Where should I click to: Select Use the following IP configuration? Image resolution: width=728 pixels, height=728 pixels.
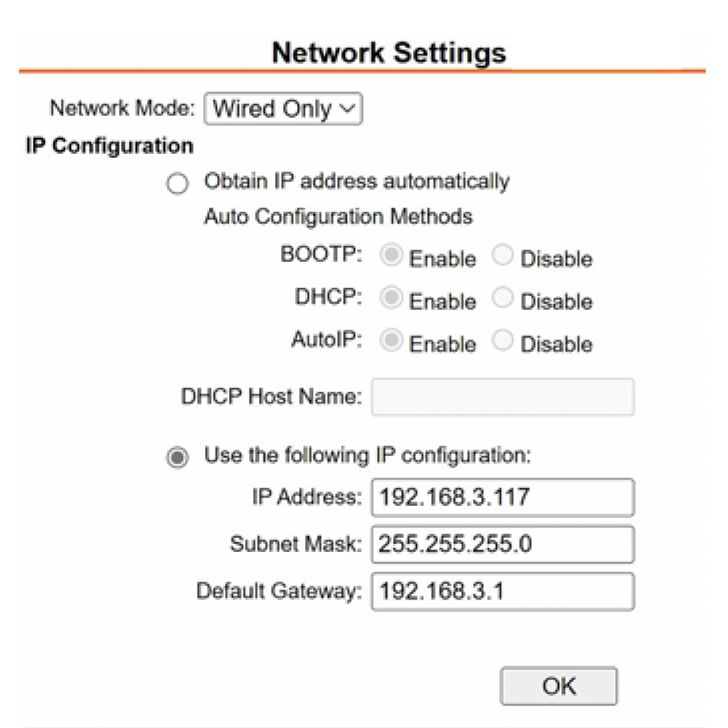tap(177, 458)
